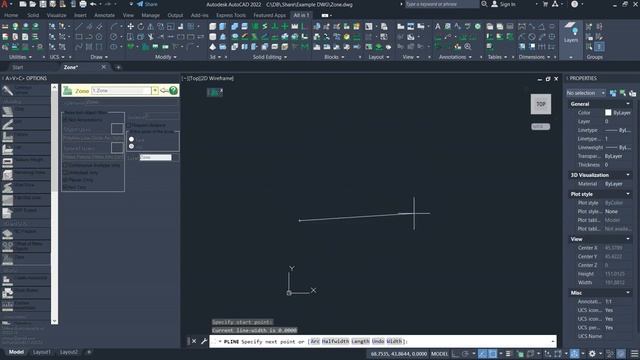Click the ViewCube TOP face
Screen dimensions: 640x360
point(541,104)
